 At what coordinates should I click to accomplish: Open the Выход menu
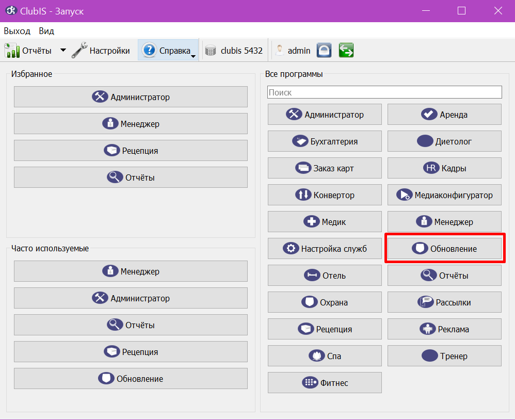click(x=17, y=31)
